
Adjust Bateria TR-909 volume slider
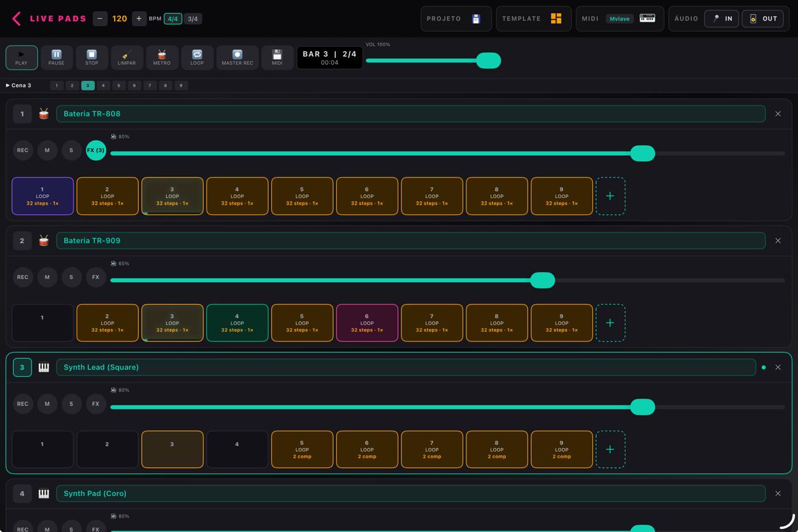[x=448, y=280]
